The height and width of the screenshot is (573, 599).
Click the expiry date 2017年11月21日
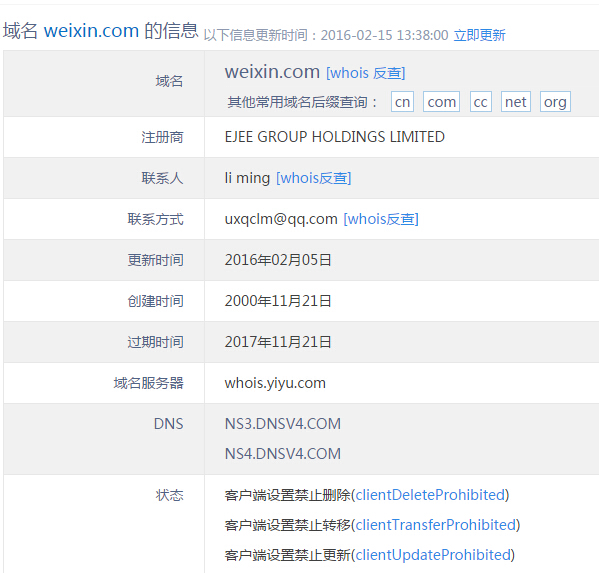coord(278,342)
